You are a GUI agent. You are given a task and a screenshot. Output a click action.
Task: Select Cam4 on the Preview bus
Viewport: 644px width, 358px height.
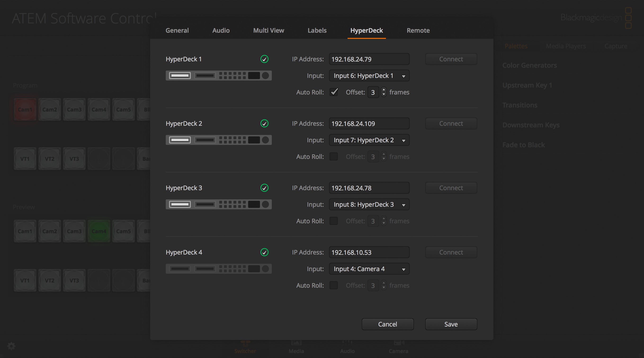[99, 231]
